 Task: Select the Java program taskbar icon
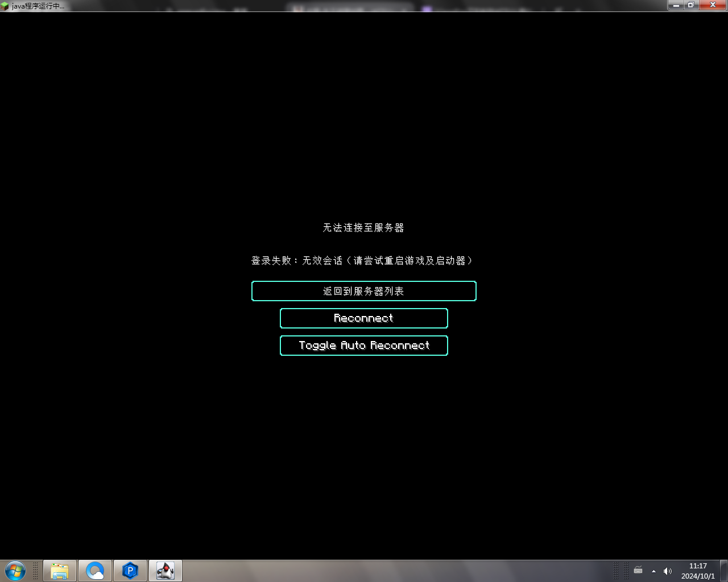pos(166,571)
